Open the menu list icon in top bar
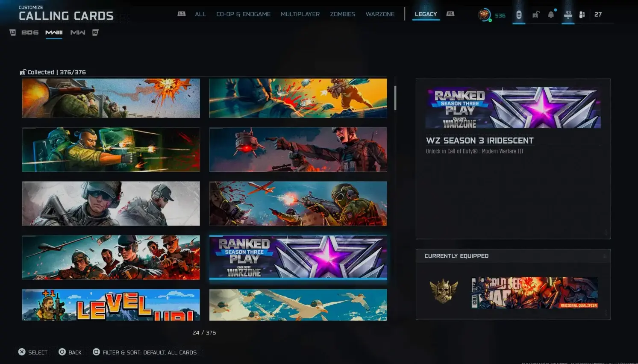Screen dimensions: 638x364 click(519, 15)
